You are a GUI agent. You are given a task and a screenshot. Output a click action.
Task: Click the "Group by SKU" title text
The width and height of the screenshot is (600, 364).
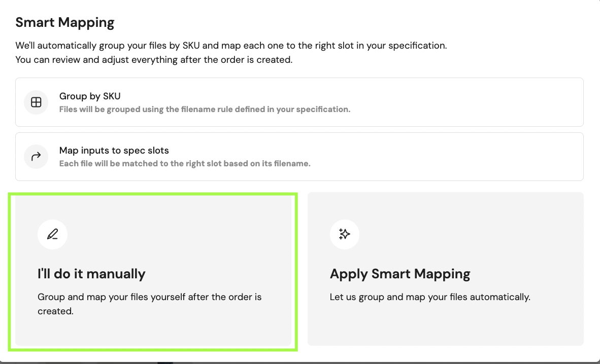point(90,96)
